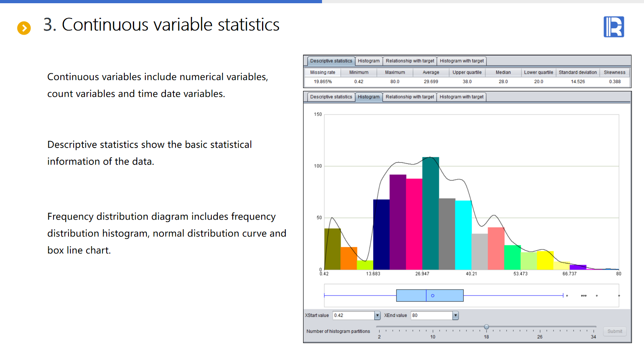Select the Skewness column header
Screen dimensions: 644x362
[x=614, y=72]
